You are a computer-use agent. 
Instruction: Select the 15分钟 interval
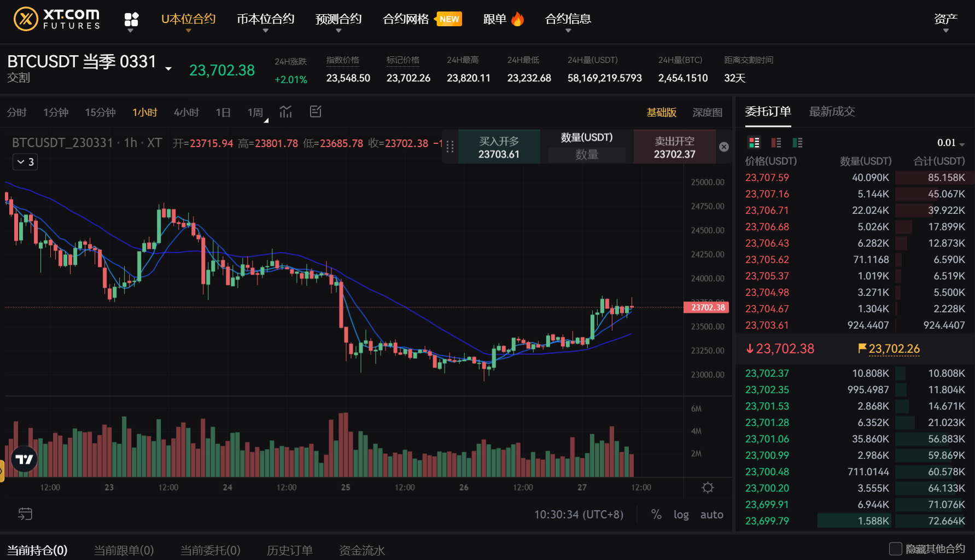click(x=100, y=112)
